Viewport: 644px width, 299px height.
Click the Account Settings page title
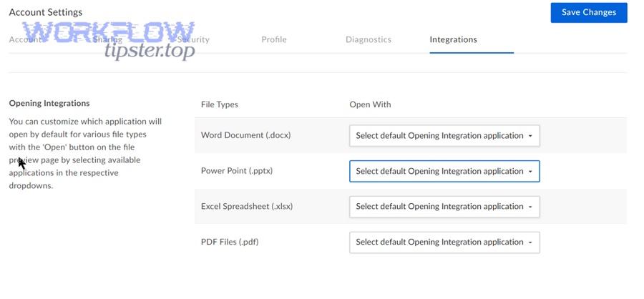pyautogui.click(x=46, y=12)
